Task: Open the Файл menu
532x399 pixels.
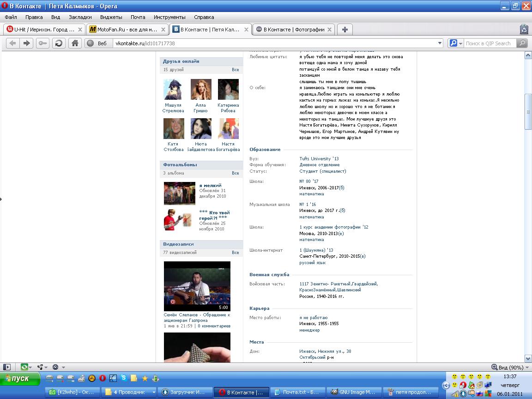Action: (11, 17)
